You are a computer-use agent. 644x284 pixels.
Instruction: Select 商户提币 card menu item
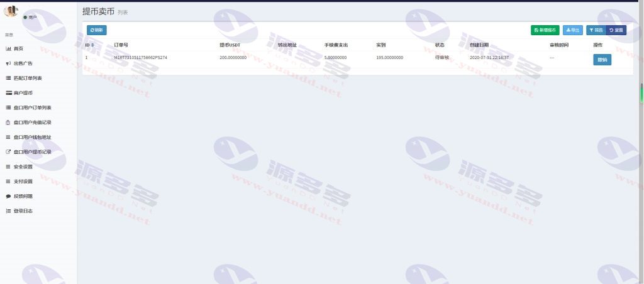tap(19, 93)
